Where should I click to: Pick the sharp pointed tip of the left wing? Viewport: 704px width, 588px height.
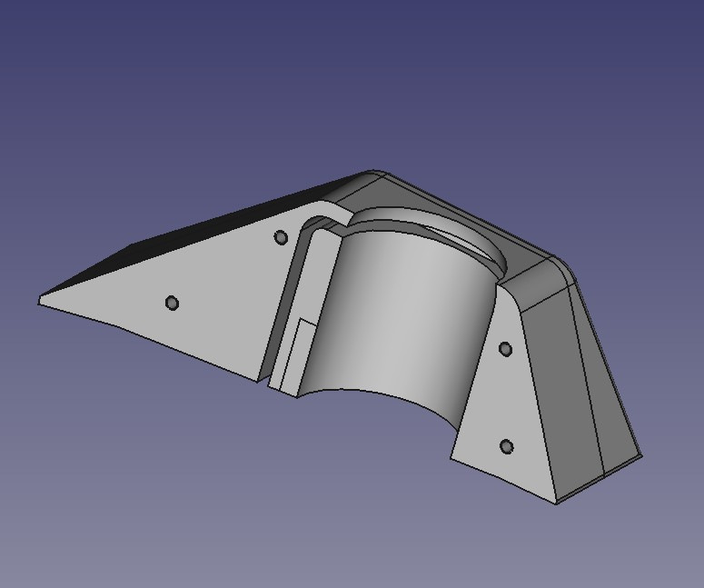pos(41,301)
